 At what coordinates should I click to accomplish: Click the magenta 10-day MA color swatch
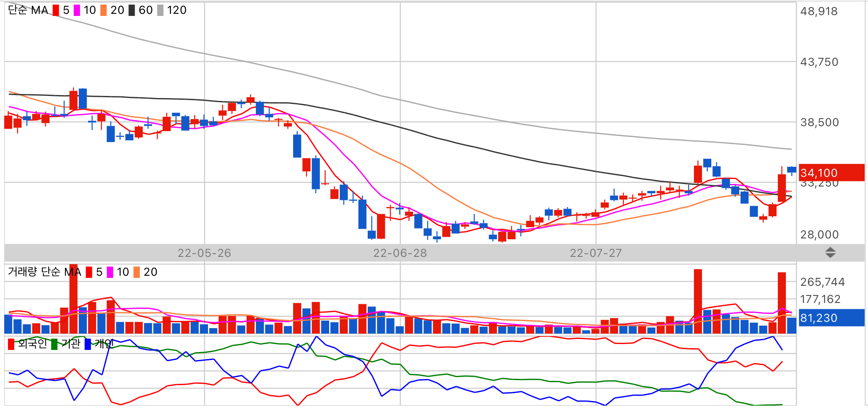(77, 10)
